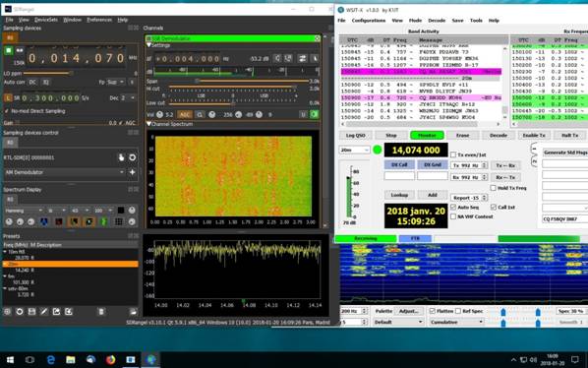Click the Erase button in WSJT-X

coord(463,135)
